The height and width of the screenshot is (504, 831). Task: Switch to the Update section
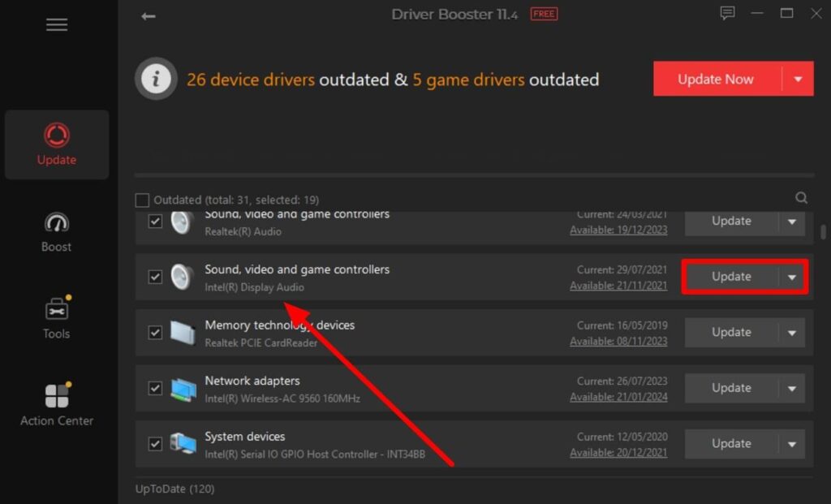tap(57, 144)
